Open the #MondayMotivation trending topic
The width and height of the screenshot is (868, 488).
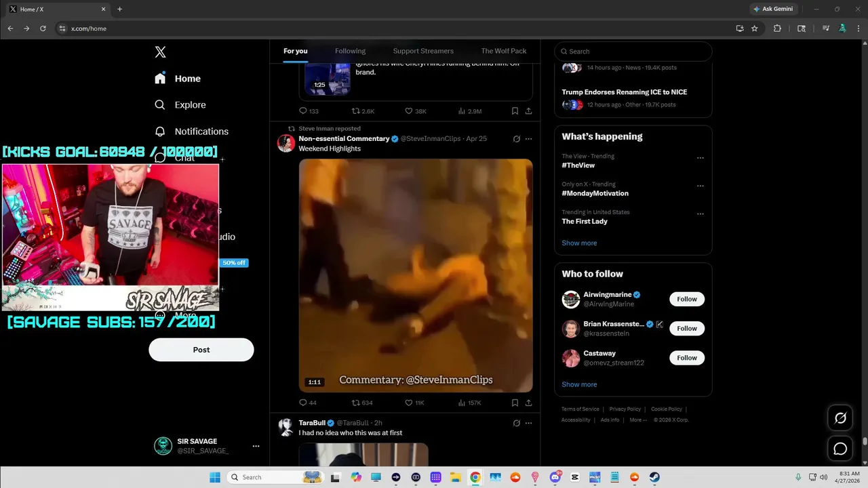click(x=595, y=193)
